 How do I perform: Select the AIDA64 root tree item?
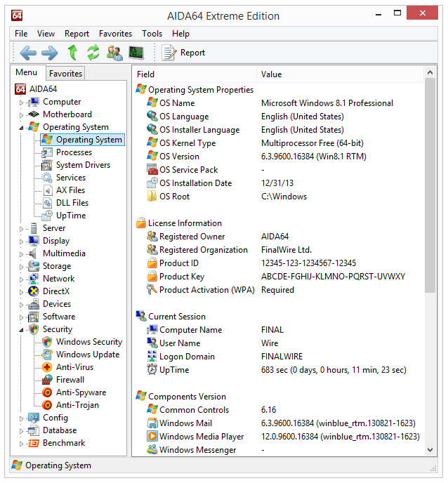[36, 89]
